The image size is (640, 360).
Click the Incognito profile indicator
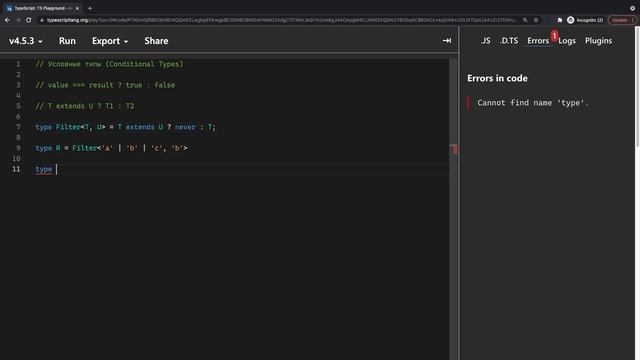coord(585,20)
